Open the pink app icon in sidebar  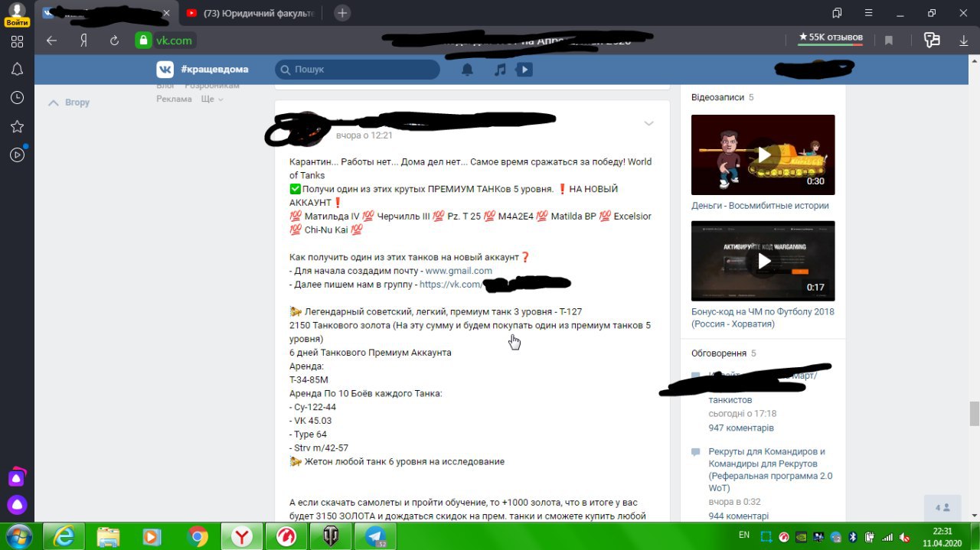tap(17, 477)
